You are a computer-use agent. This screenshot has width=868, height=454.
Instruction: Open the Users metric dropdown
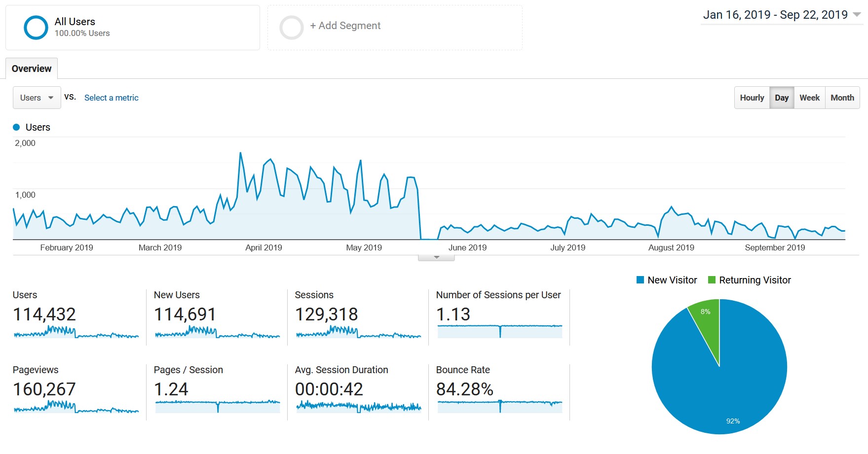[37, 98]
